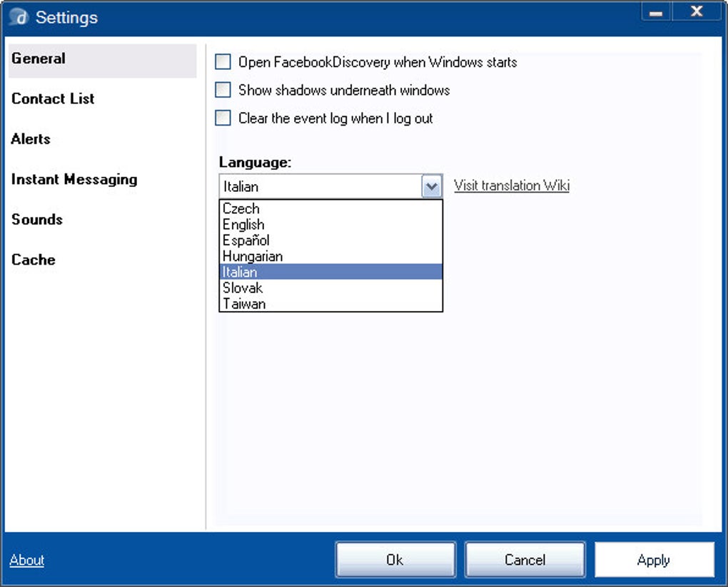Switch to Contact List settings
Screen dimensions: 728x587
tap(53, 98)
